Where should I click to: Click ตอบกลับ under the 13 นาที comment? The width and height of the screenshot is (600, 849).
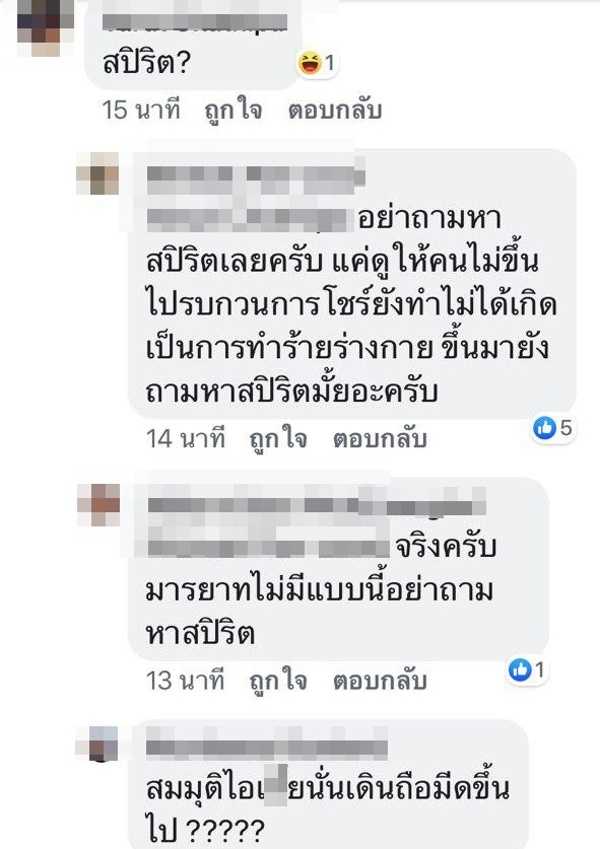click(380, 681)
